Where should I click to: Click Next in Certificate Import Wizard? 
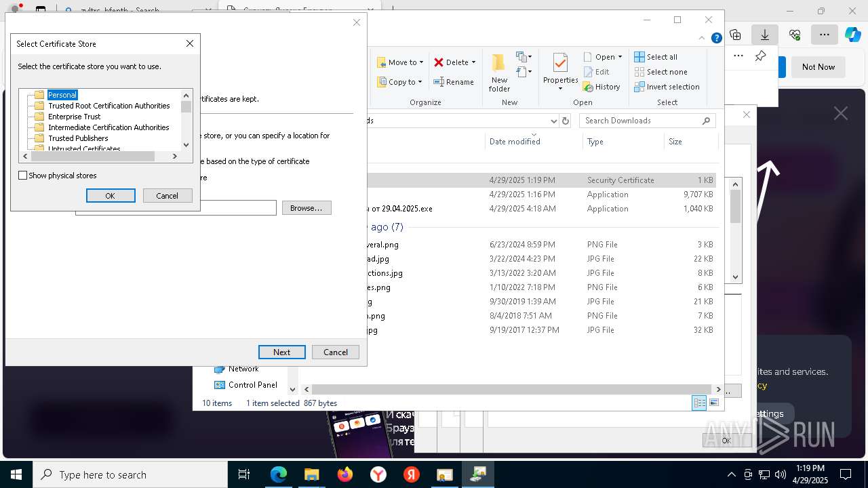coord(282,352)
